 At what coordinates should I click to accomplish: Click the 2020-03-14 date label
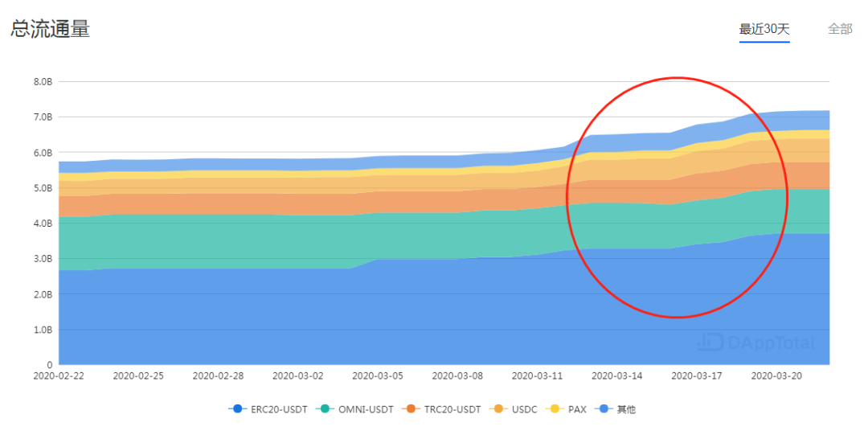[x=616, y=375]
